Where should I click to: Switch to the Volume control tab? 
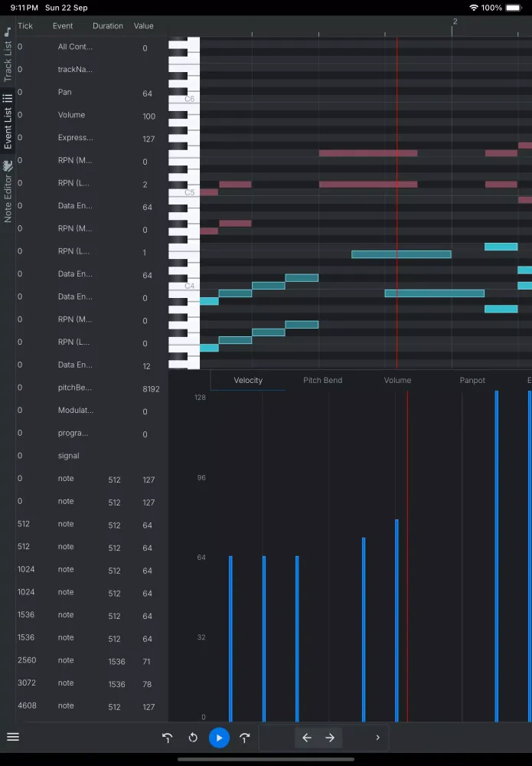pos(397,380)
